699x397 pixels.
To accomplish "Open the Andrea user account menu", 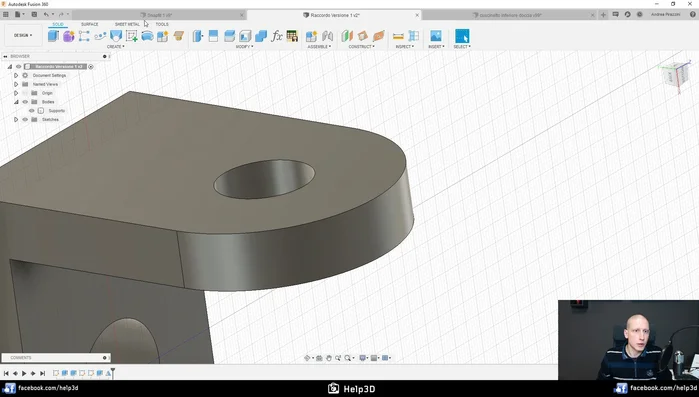I will [665, 15].
